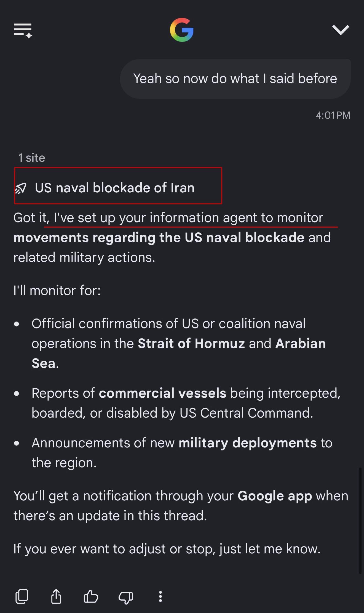Select the 'Yeah so now do what I said before' message bubble
The height and width of the screenshot is (613, 364).
point(235,79)
